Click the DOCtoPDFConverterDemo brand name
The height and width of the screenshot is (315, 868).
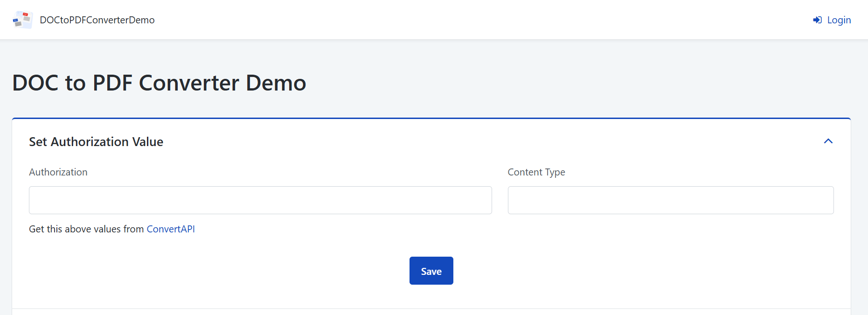click(x=97, y=20)
